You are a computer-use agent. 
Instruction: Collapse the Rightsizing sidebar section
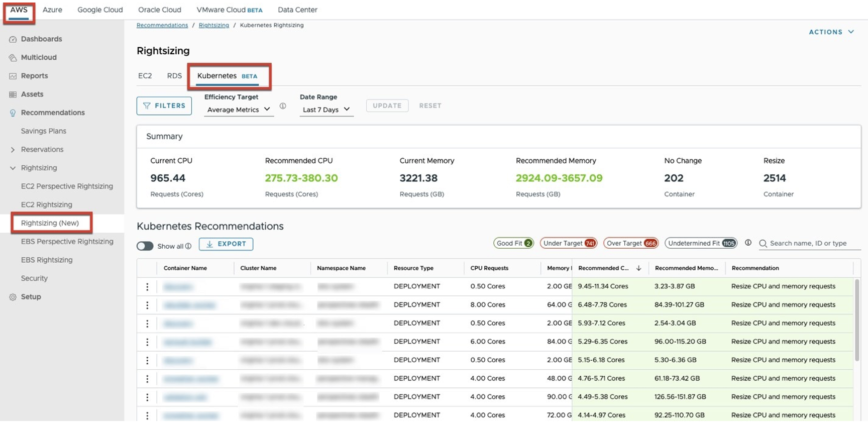(x=13, y=168)
